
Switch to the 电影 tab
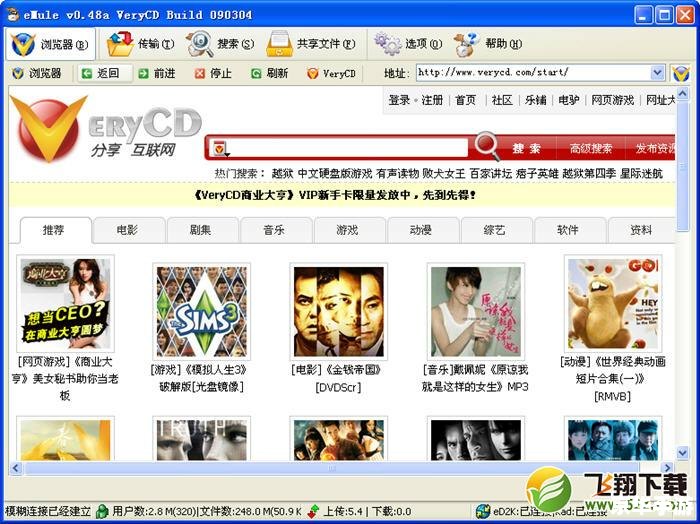[x=127, y=230]
